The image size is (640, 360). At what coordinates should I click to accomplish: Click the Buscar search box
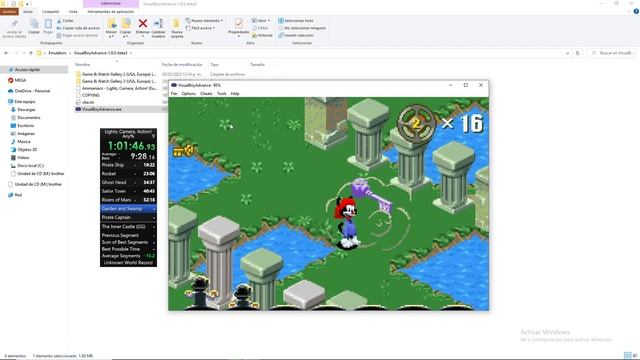[x=611, y=53]
